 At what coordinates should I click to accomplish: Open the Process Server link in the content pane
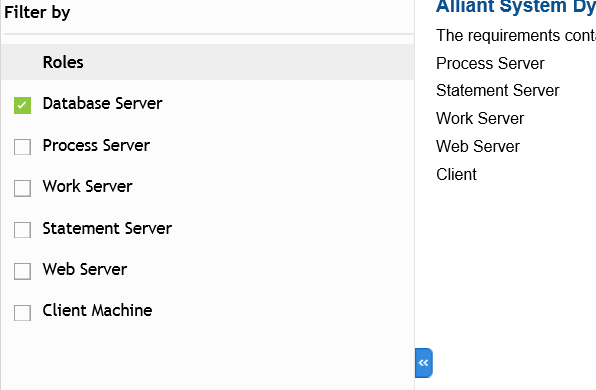pyautogui.click(x=490, y=63)
